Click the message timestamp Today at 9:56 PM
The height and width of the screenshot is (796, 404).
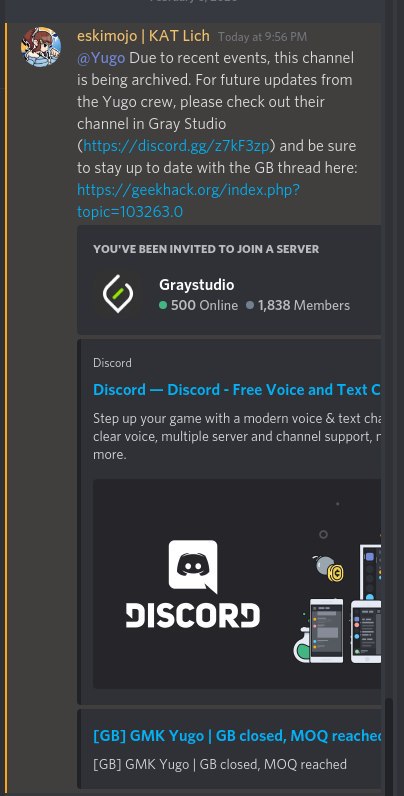tap(262, 37)
